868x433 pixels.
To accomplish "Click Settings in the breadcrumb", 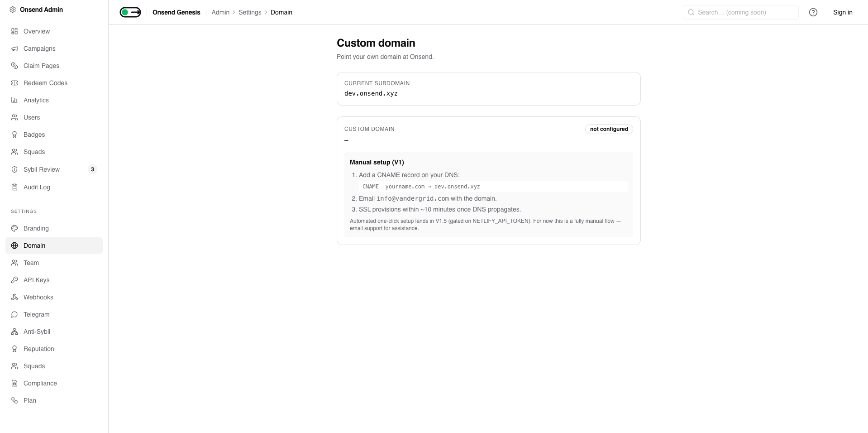I will point(250,12).
